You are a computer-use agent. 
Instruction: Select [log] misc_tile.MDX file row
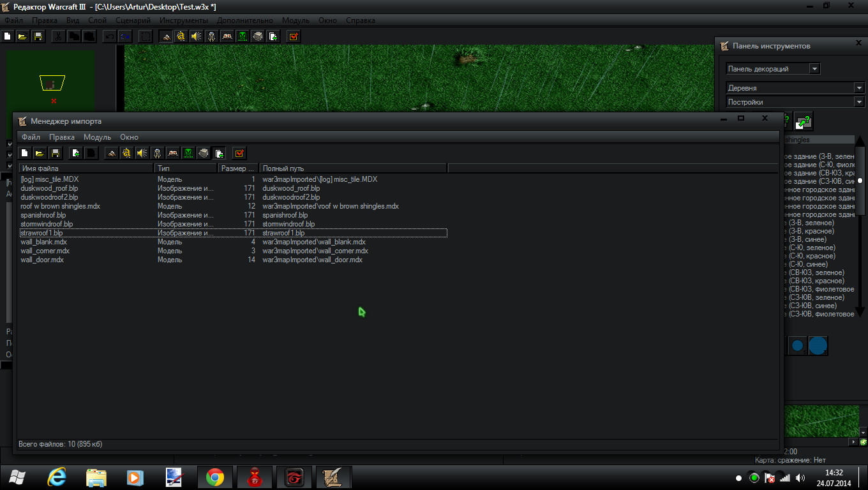233,179
